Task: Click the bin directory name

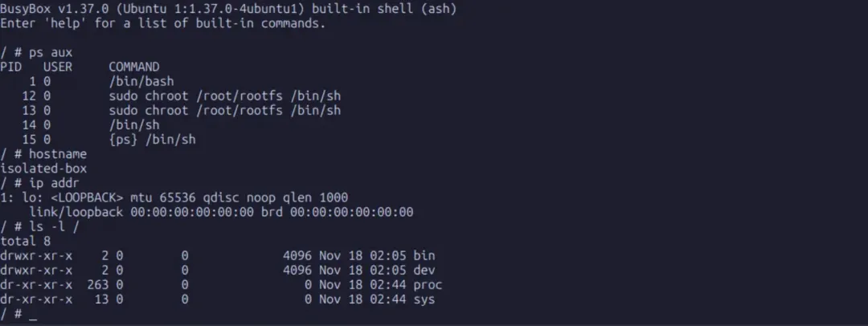Action: click(424, 255)
